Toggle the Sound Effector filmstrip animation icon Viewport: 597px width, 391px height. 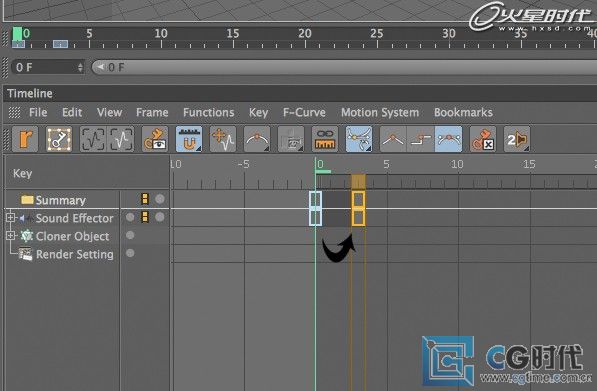(x=145, y=217)
